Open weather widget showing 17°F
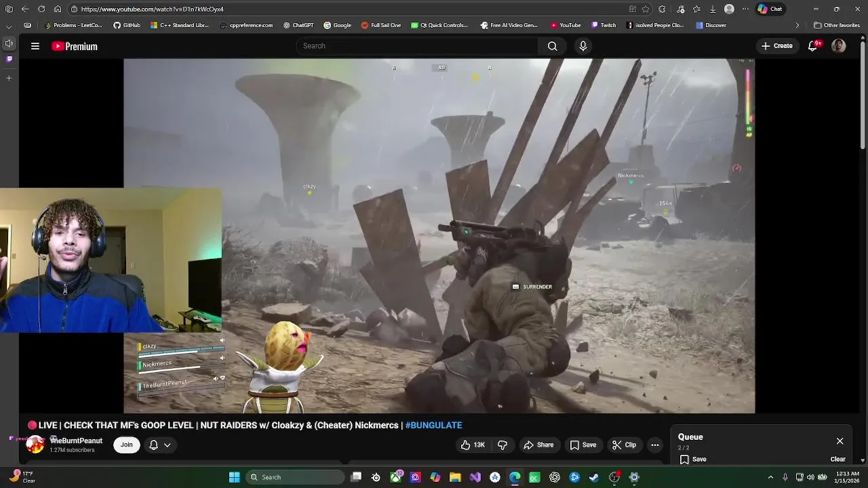 click(x=22, y=477)
